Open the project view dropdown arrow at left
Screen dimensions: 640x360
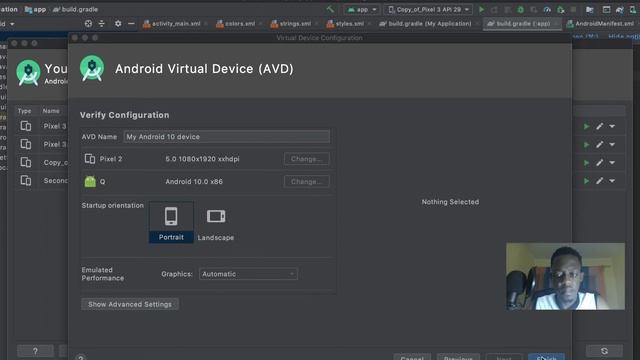(x=12, y=24)
